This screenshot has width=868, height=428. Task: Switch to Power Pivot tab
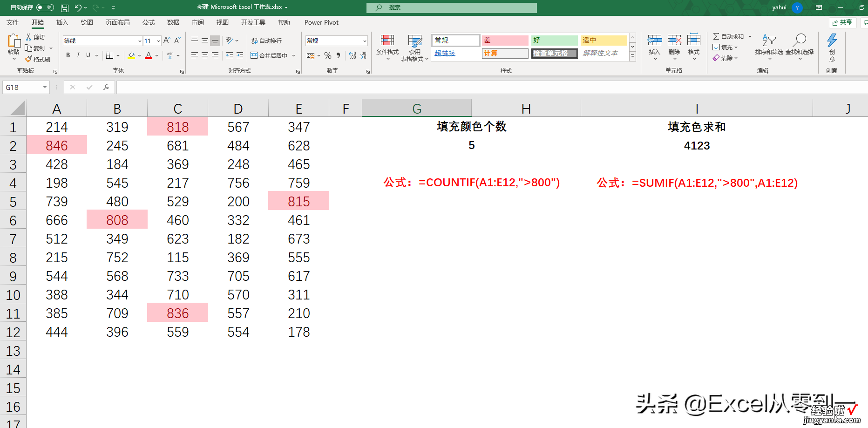point(321,22)
